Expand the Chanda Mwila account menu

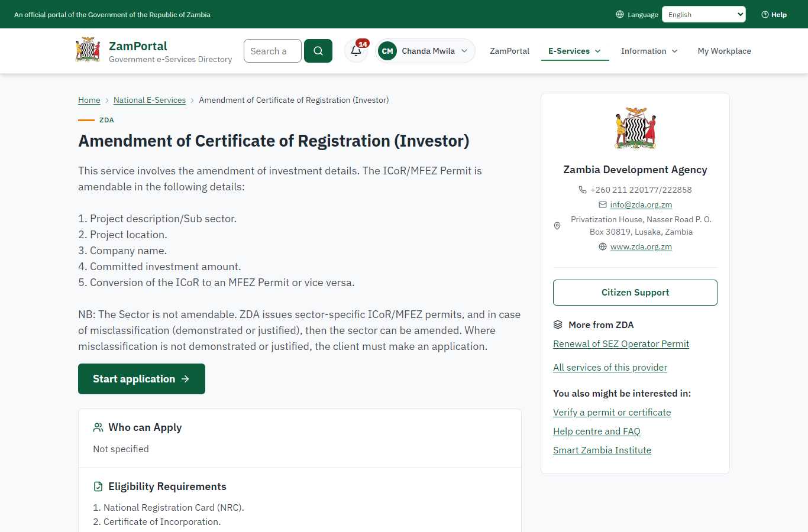[x=425, y=51]
